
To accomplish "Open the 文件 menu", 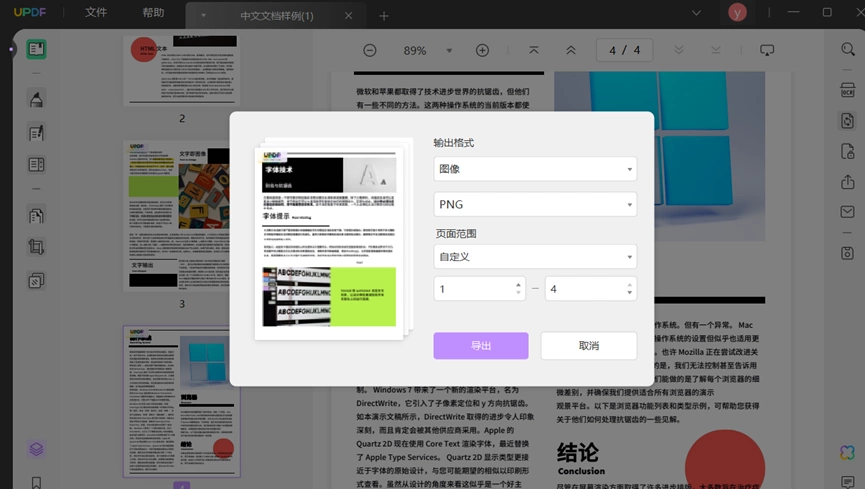I will (x=96, y=12).
